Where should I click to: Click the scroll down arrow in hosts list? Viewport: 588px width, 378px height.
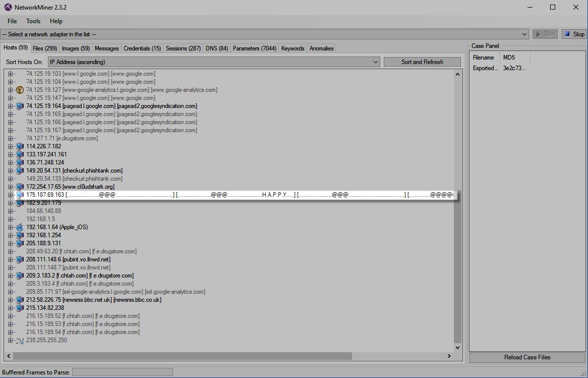(x=457, y=348)
